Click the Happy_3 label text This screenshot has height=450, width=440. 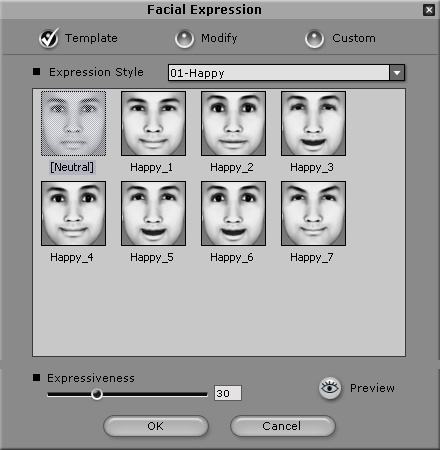[312, 167]
